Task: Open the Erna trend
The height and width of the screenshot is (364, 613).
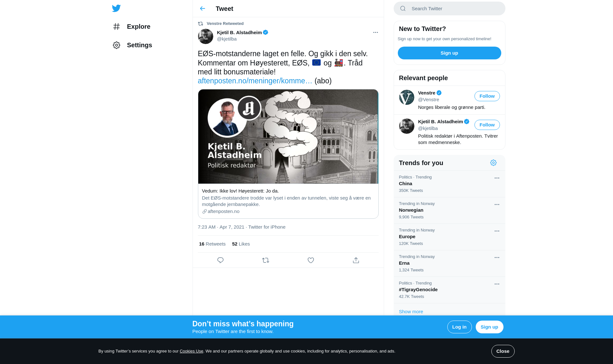Action: pos(449,263)
